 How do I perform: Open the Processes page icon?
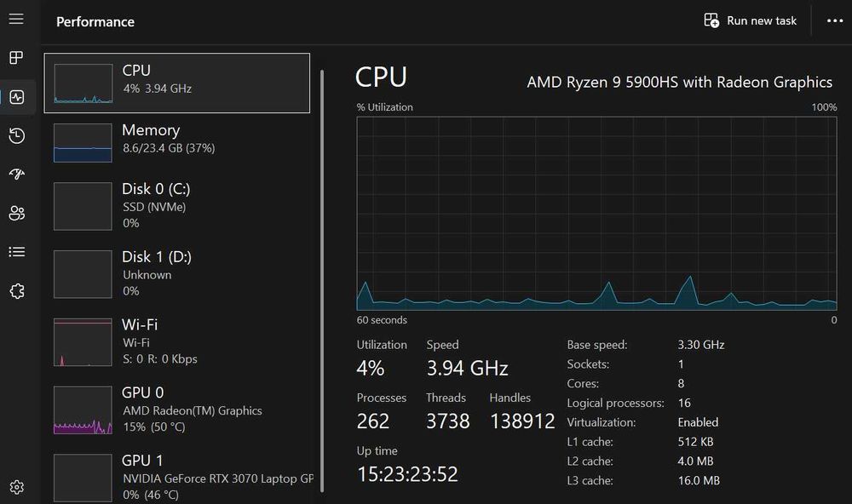point(16,58)
